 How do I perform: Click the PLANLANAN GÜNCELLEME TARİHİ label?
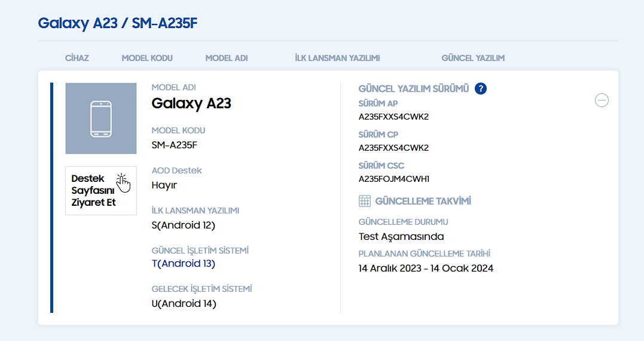(x=425, y=254)
